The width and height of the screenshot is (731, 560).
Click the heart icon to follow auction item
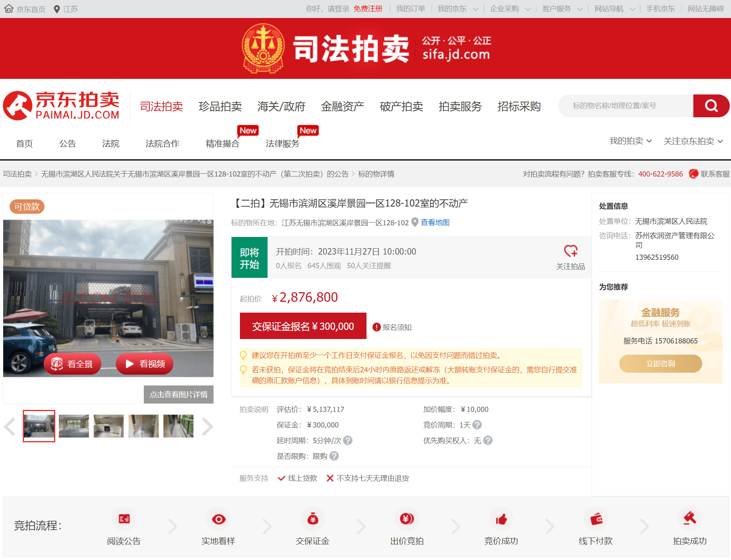point(570,251)
